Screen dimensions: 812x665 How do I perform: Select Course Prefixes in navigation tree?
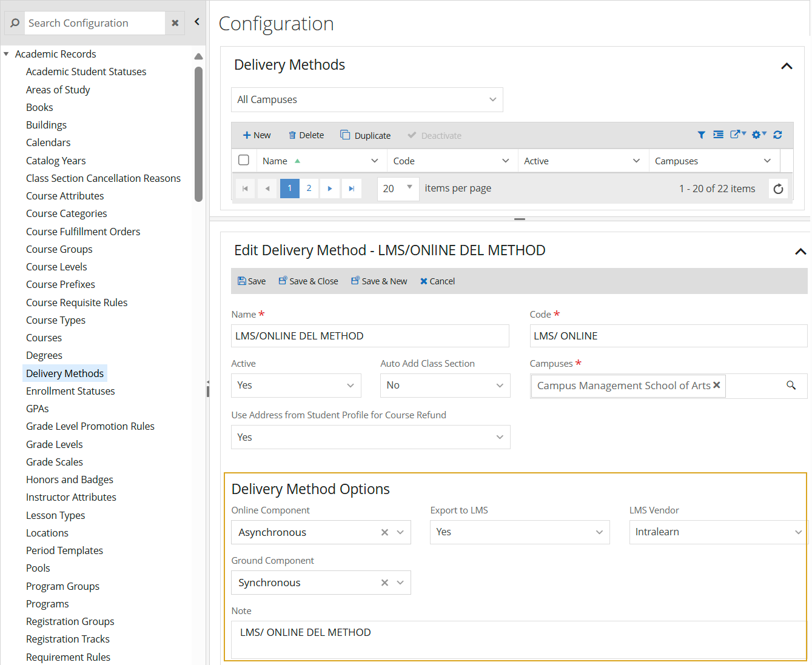61,284
